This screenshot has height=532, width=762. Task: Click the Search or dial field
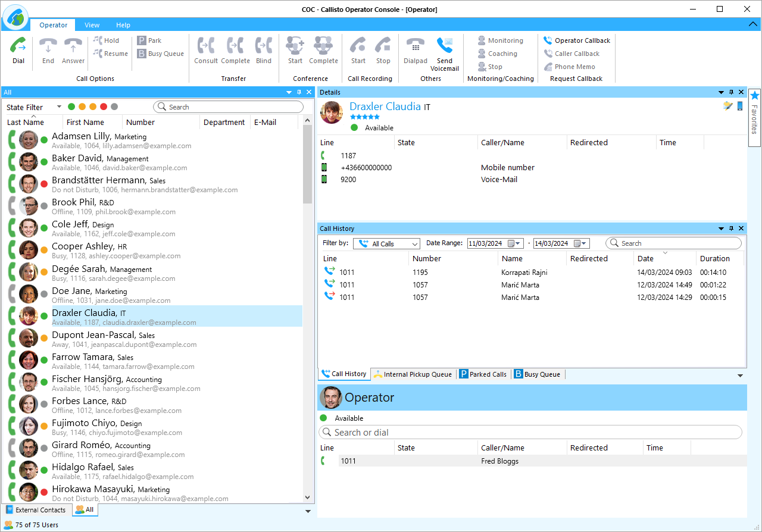(530, 433)
